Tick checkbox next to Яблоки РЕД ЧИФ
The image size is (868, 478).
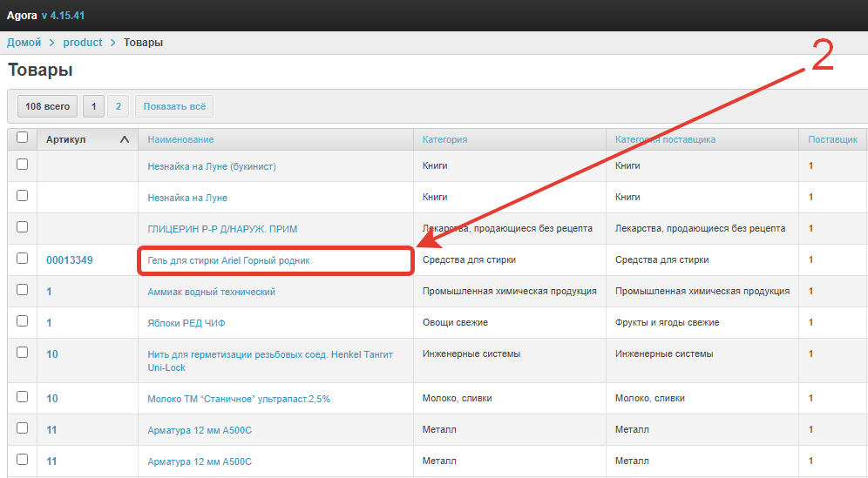point(23,321)
